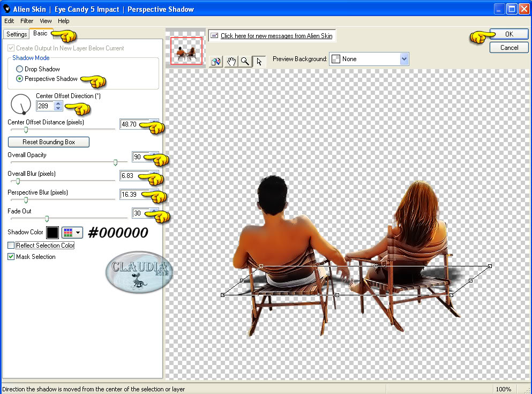This screenshot has width=532, height=394.
Task: Click the top-right bounding box handle
Action: tap(490, 266)
